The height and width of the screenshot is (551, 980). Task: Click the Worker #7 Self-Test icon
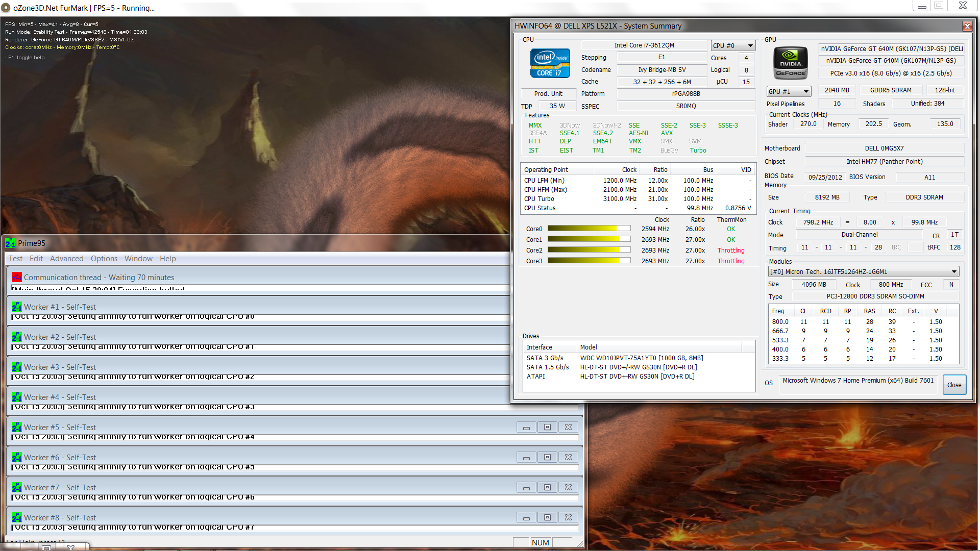[17, 487]
